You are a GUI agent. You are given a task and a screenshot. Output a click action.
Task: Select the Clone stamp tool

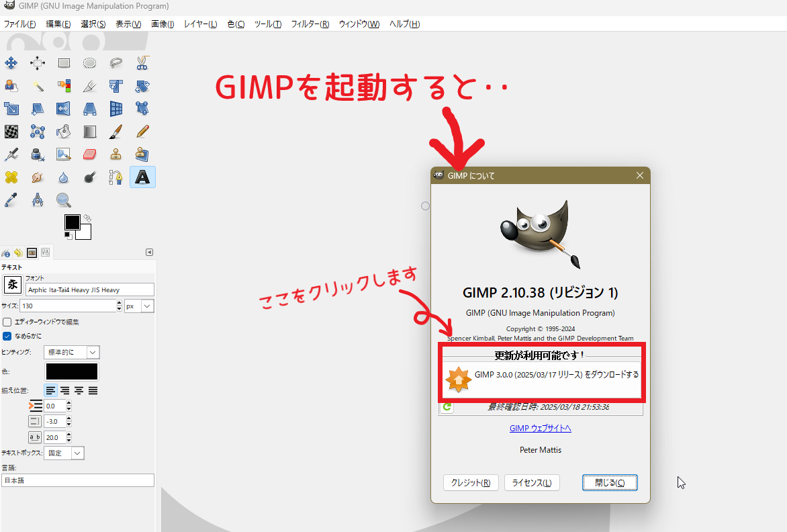pyautogui.click(x=115, y=153)
